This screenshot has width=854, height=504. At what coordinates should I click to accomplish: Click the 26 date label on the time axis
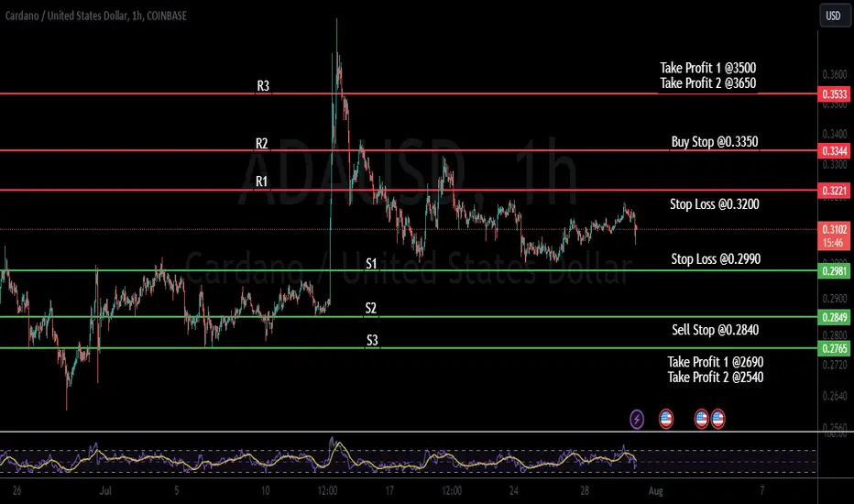click(x=16, y=491)
